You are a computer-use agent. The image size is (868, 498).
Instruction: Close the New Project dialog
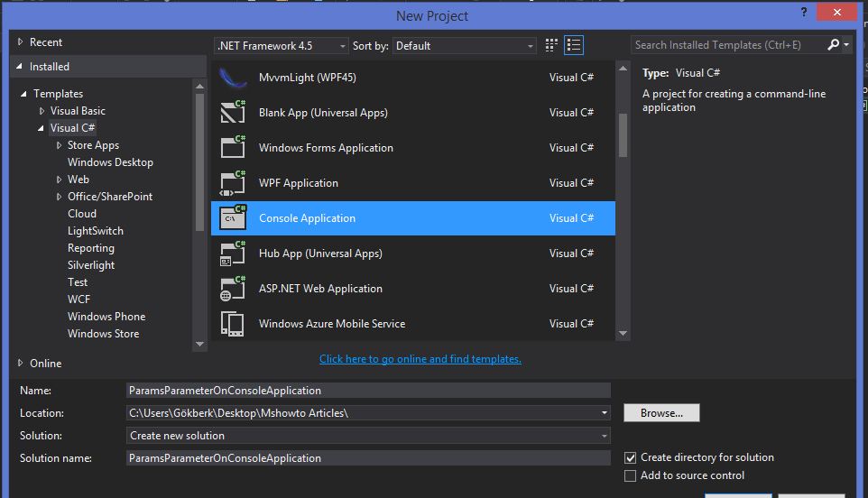pyautogui.click(x=837, y=12)
